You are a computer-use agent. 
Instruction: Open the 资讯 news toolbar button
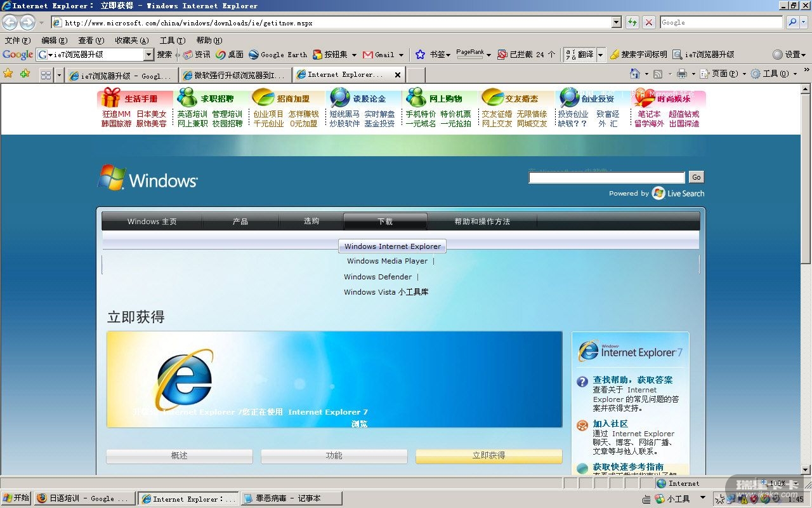197,55
